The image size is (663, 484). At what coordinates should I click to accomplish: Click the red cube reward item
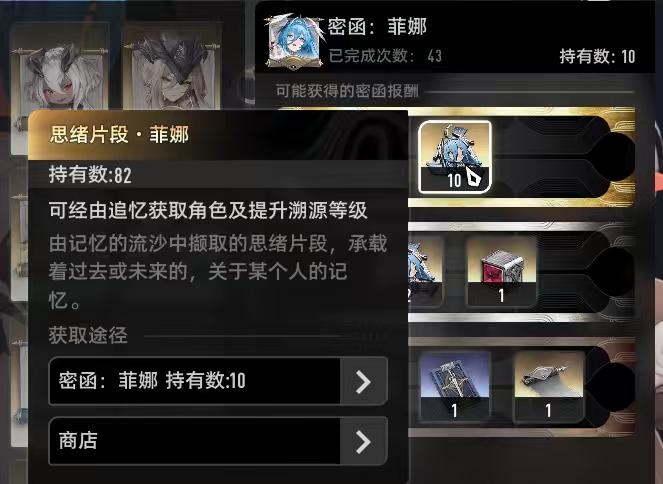501,271
